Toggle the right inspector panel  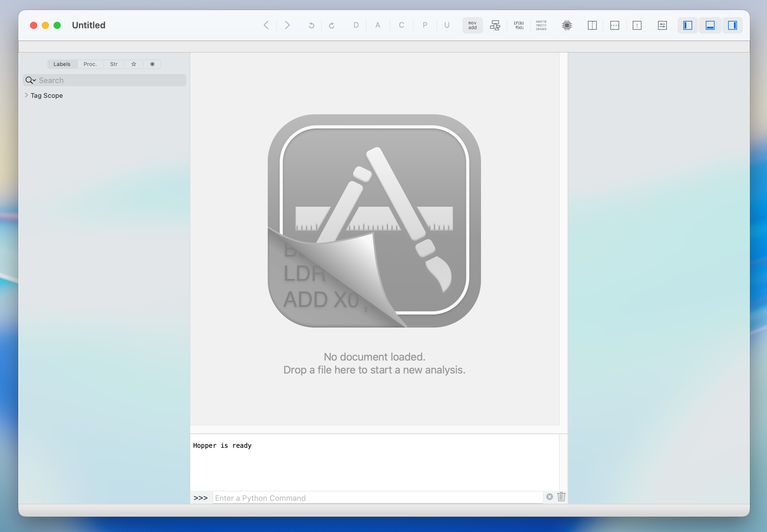coord(732,25)
